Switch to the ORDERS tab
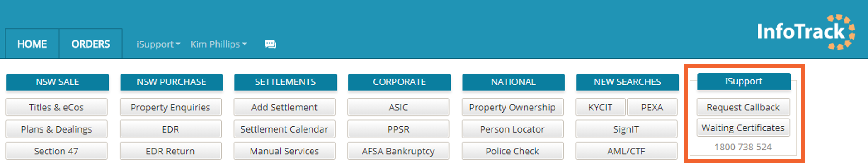The width and height of the screenshot is (868, 168). (91, 44)
